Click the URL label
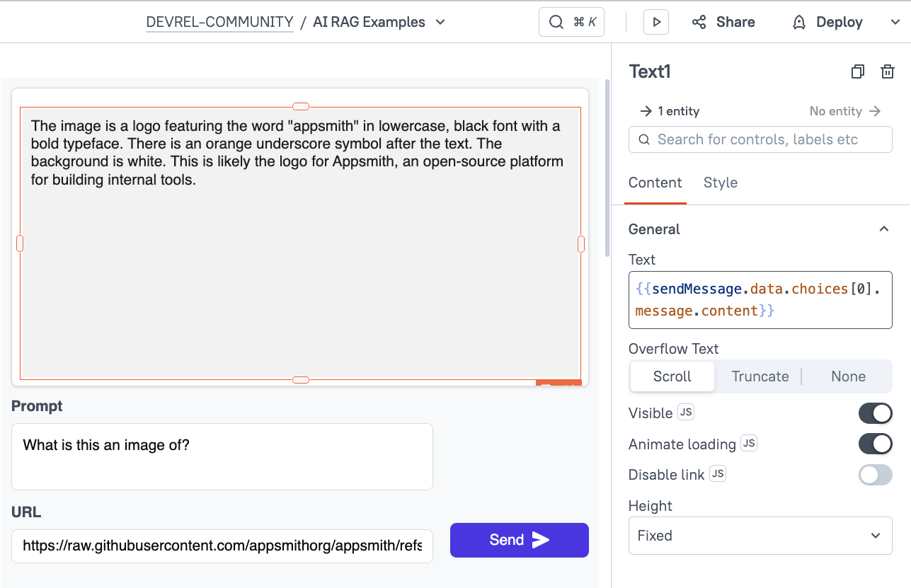This screenshot has width=911, height=588. click(26, 512)
